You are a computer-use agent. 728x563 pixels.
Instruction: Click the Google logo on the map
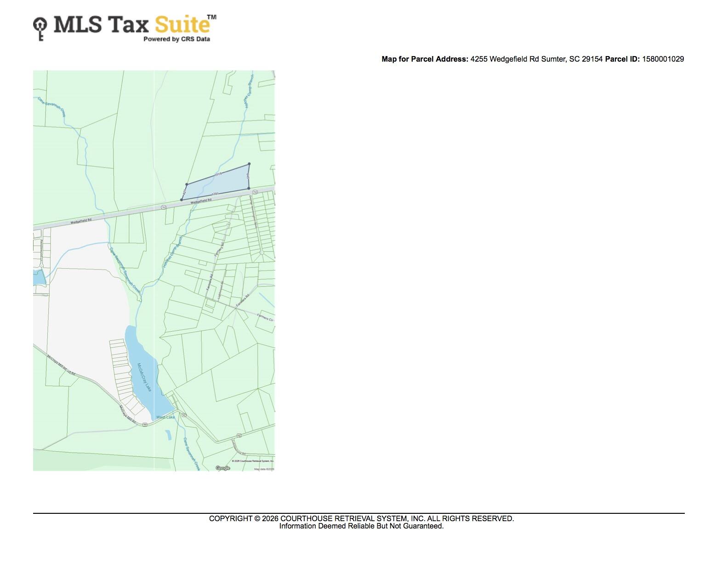pos(223,468)
